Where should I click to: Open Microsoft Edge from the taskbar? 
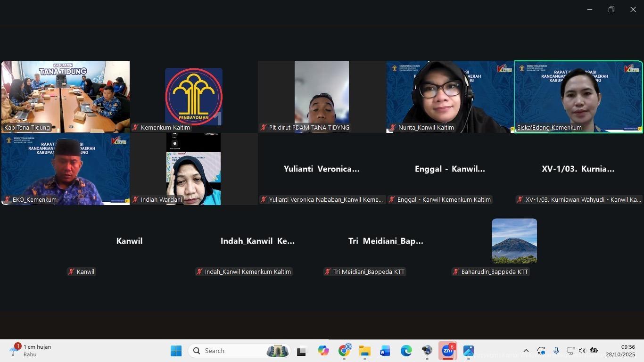pyautogui.click(x=406, y=351)
